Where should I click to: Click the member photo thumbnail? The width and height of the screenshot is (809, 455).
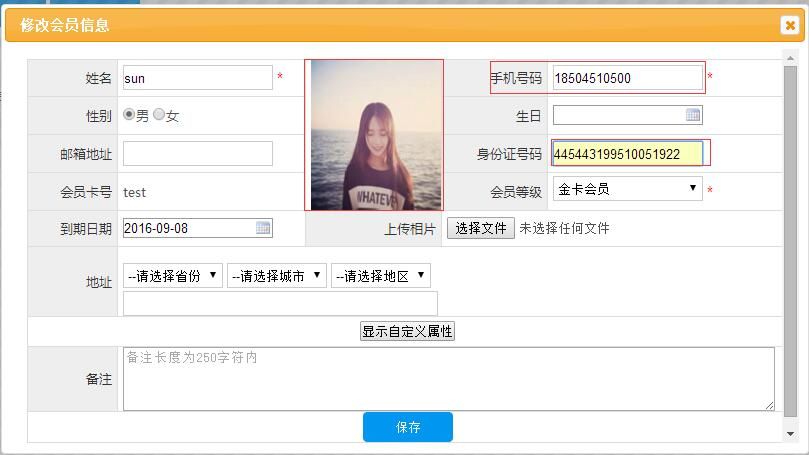click(x=374, y=134)
